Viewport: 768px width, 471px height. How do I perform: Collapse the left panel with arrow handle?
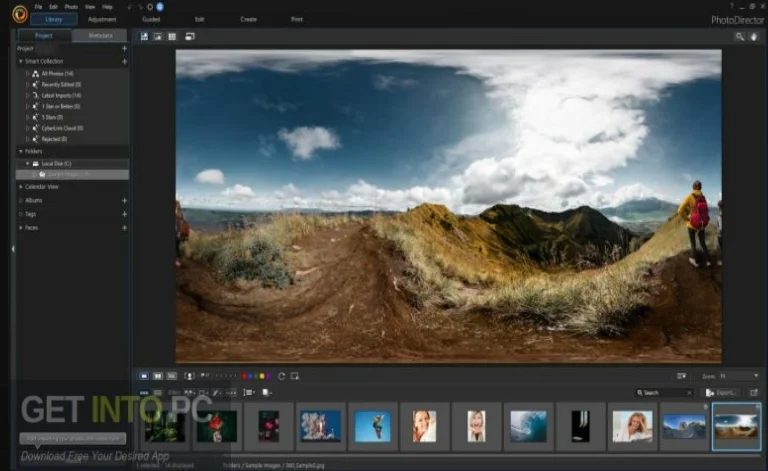13,249
